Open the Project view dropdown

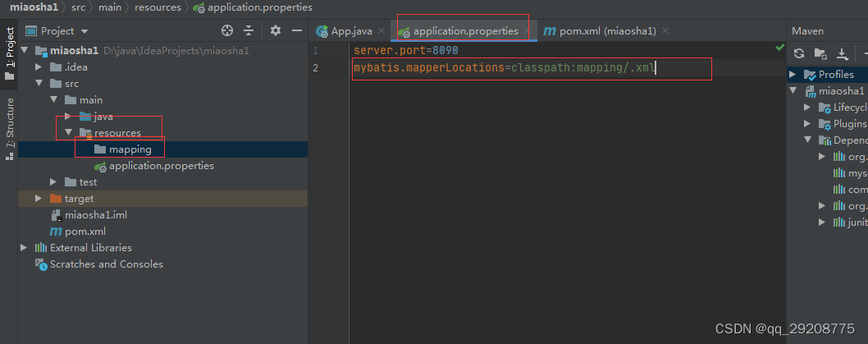point(57,31)
